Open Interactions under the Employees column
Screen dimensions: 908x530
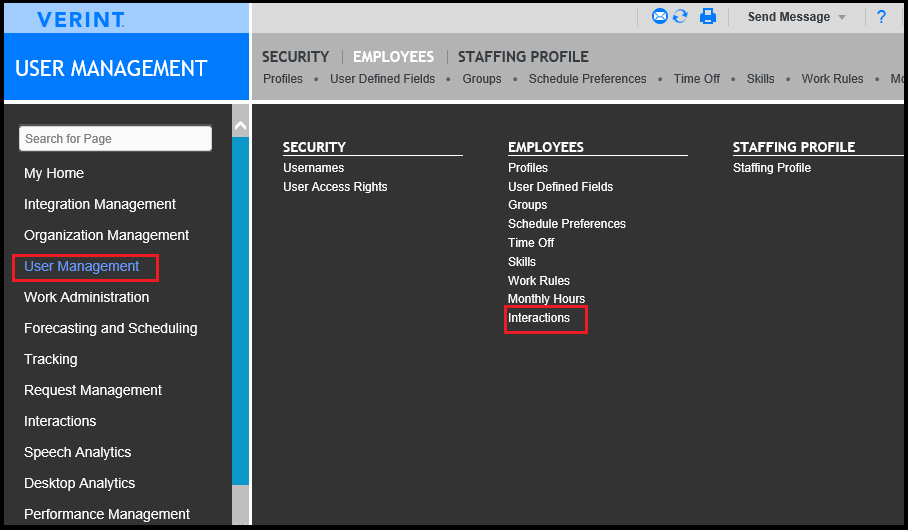(x=539, y=318)
